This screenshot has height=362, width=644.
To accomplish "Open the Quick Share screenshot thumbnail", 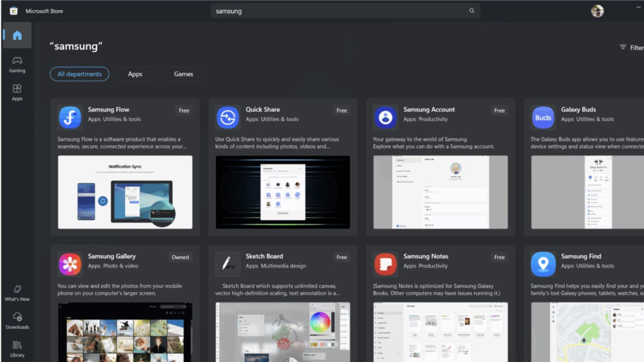I will click(283, 192).
